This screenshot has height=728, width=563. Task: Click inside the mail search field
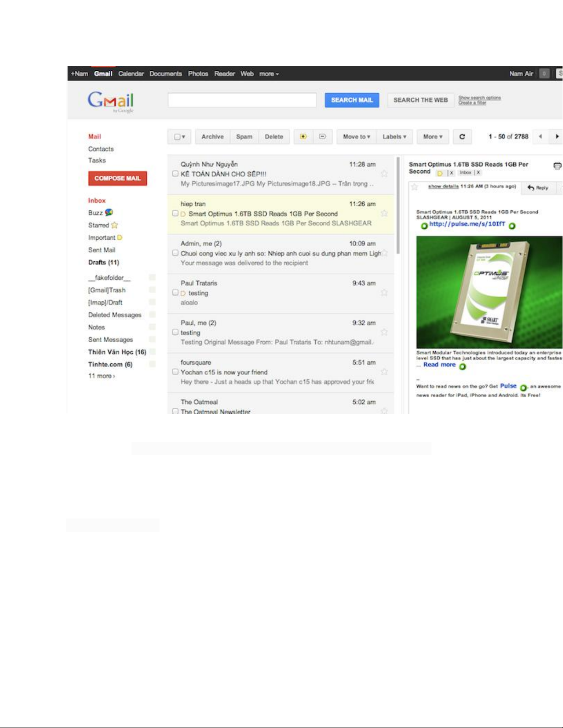242,100
